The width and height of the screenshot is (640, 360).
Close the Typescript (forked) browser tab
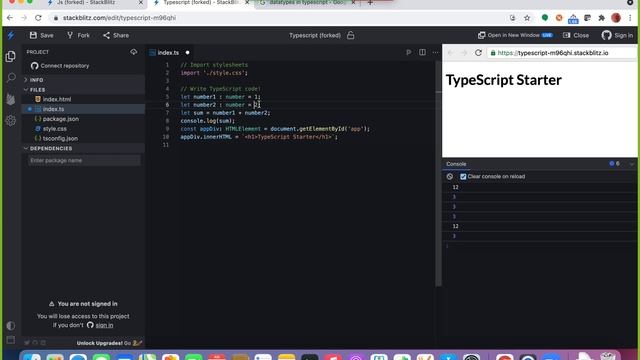click(247, 3)
